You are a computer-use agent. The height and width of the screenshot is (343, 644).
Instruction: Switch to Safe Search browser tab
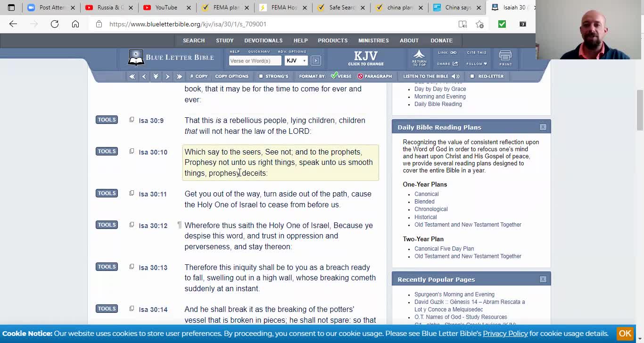coord(341,8)
